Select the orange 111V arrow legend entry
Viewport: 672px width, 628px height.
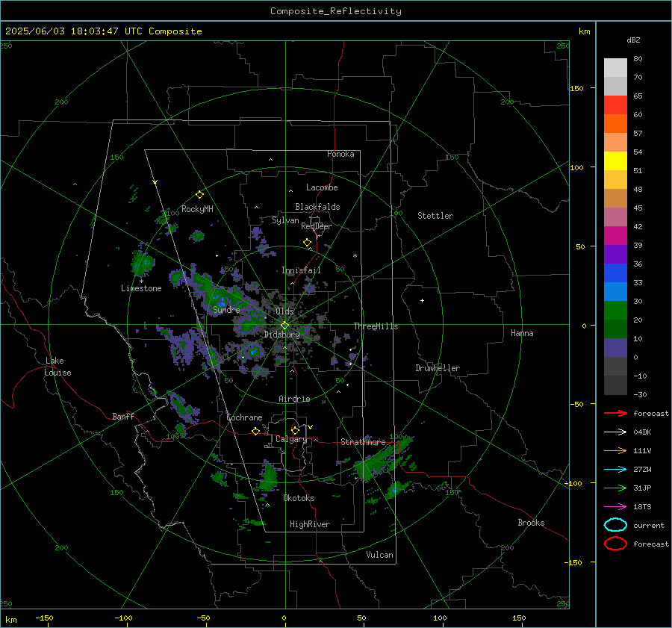[x=615, y=450]
